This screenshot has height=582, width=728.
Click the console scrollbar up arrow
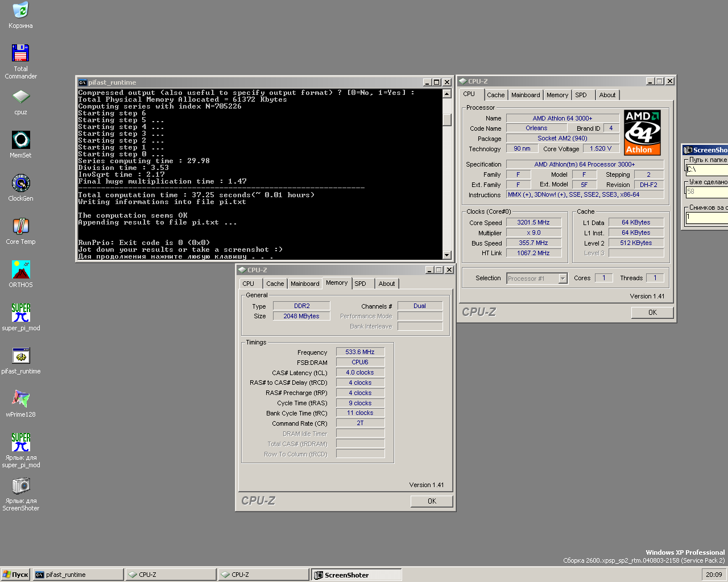pyautogui.click(x=447, y=94)
